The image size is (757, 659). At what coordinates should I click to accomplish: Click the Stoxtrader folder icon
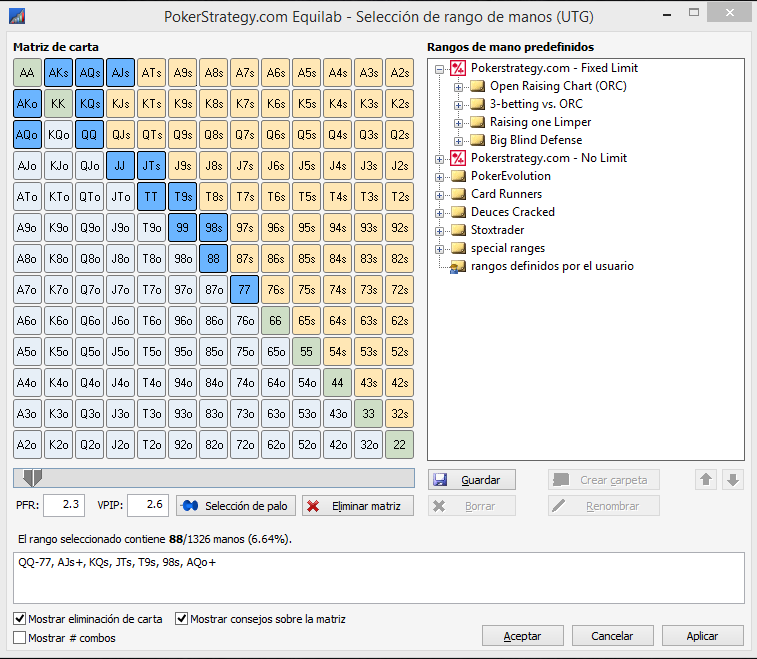click(458, 230)
